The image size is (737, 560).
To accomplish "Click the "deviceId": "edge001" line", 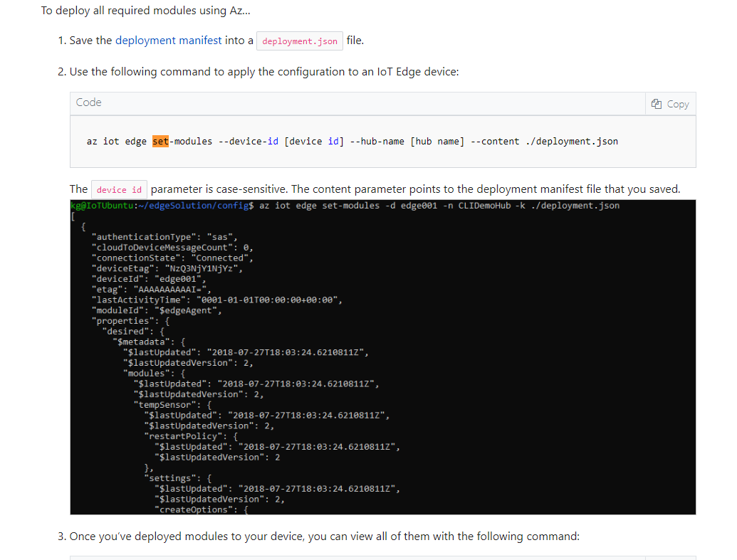I will pyautogui.click(x=149, y=279).
